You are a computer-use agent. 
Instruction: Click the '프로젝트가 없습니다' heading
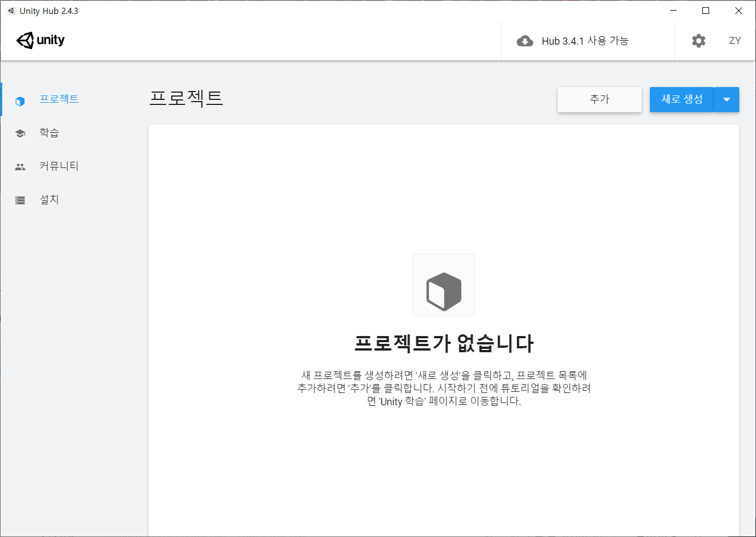tap(444, 343)
